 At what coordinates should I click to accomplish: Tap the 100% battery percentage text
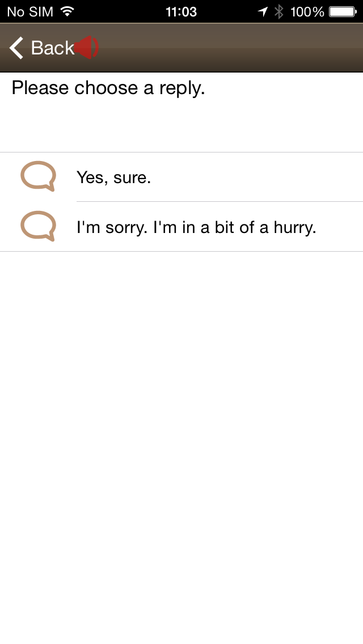307,11
